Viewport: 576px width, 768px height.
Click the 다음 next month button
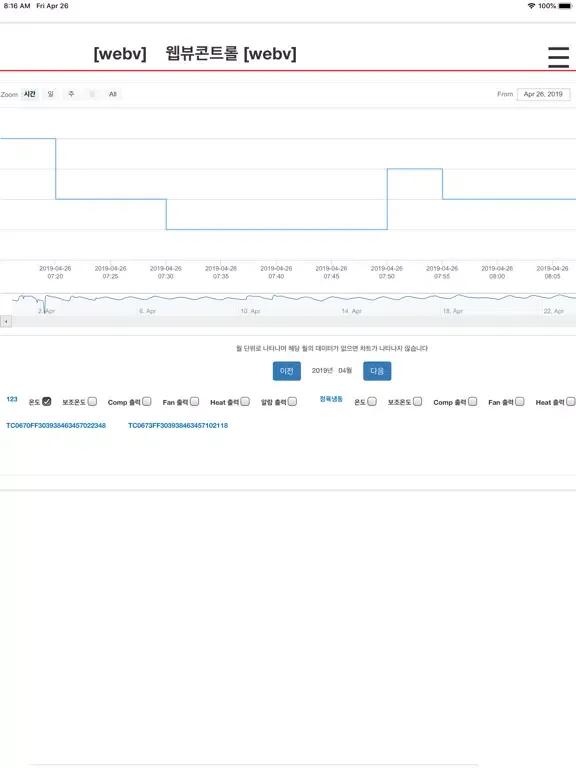pyautogui.click(x=377, y=371)
